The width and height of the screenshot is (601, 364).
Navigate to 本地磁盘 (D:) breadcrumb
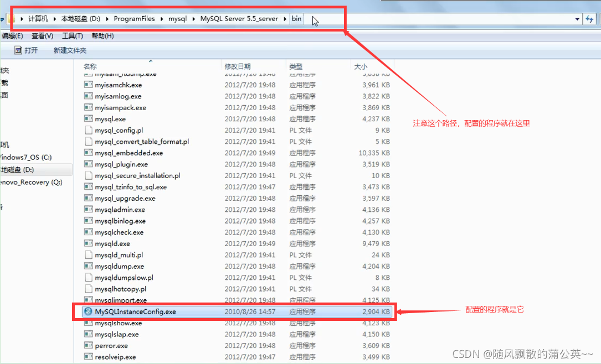[81, 19]
